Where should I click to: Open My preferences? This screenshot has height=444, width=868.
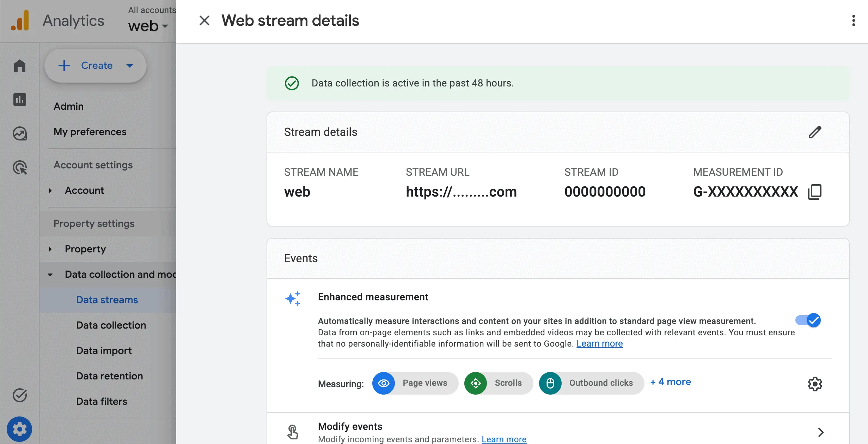90,132
